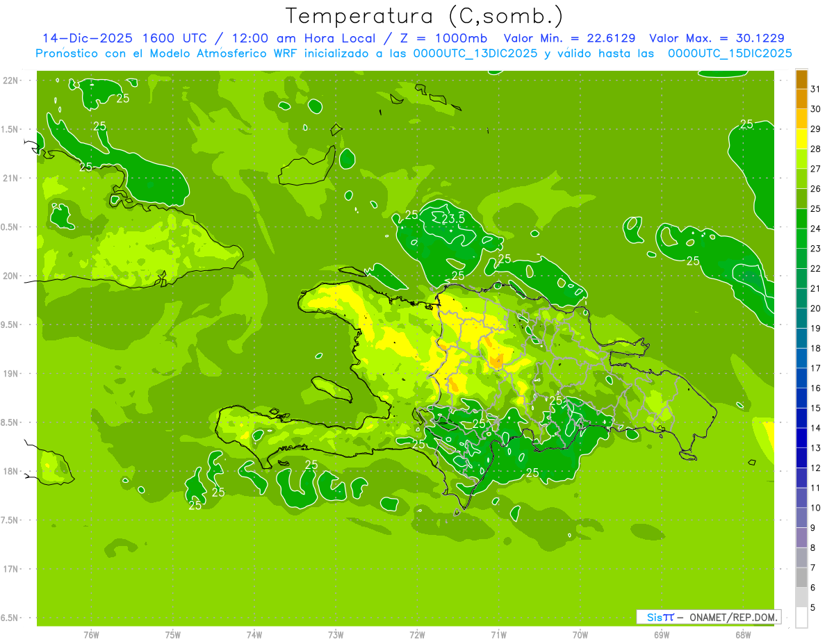Click the 'Valor Min. = 22.6129' text
The width and height of the screenshot is (834, 644).
pos(570,38)
